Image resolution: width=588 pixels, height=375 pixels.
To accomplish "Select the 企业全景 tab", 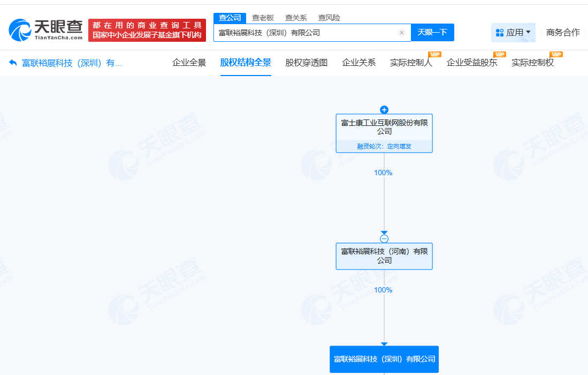I will coord(189,62).
